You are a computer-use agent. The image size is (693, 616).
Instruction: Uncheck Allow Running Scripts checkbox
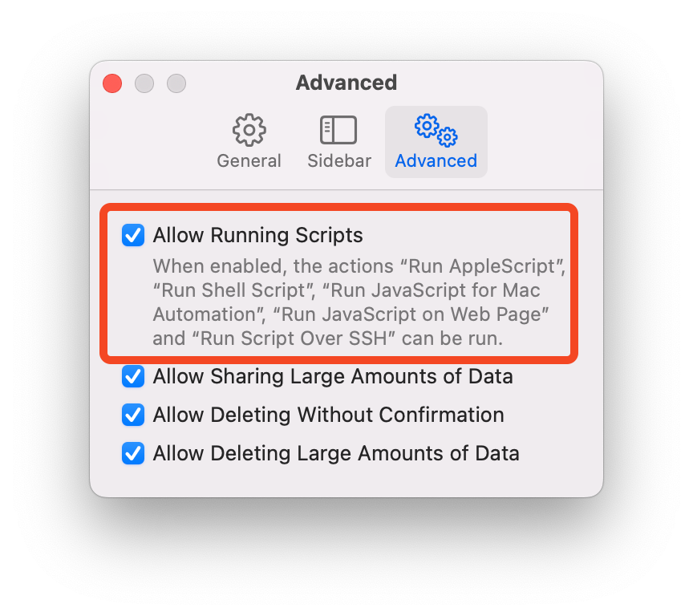click(x=133, y=235)
